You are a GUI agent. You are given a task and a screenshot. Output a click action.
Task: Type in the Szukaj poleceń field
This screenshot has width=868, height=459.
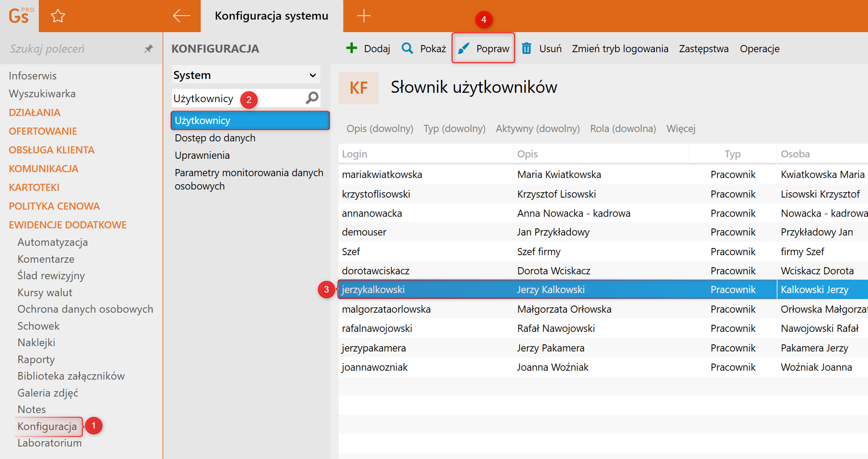pyautogui.click(x=71, y=49)
